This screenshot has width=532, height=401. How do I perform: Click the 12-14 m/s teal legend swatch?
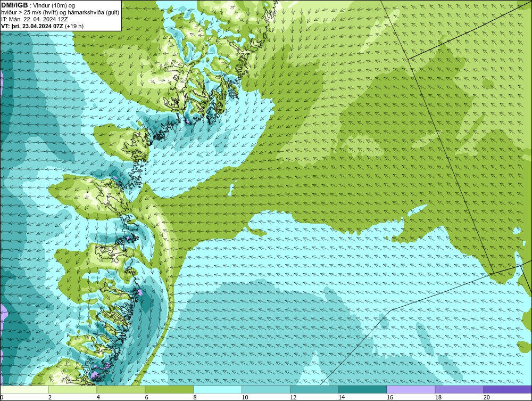click(314, 389)
